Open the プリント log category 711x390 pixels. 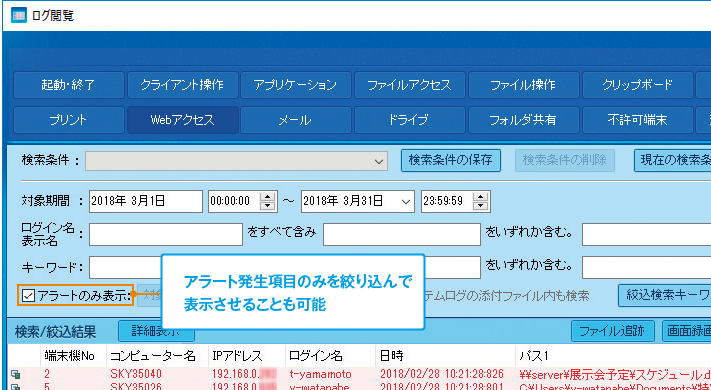(68, 120)
